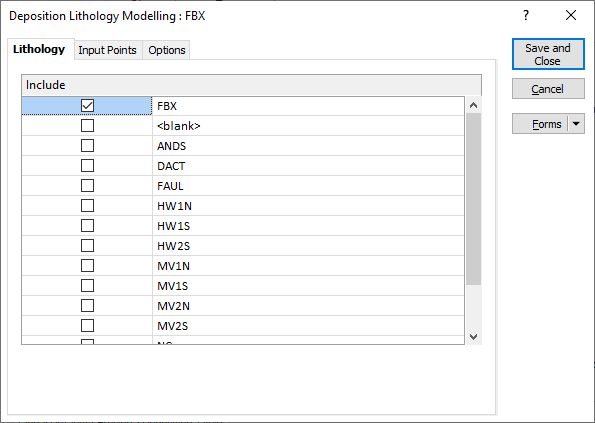
Task: Select the MV2S checkbox
Action: 87,326
